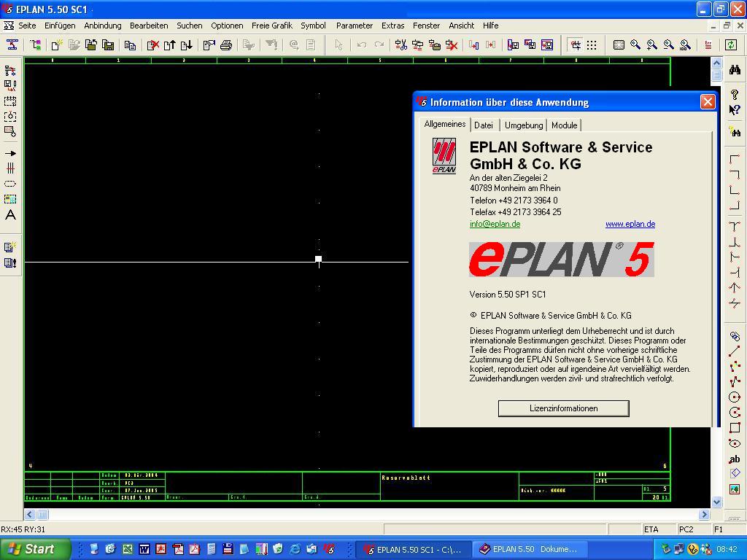
Task: Click the zoom 100 percent icon
Action: coord(685,45)
